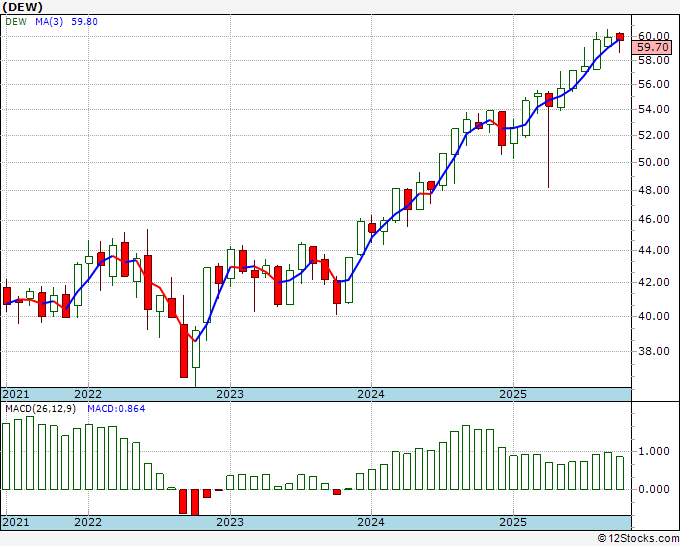
Task: Click the 46.00 price axis label
Action: tap(654, 219)
